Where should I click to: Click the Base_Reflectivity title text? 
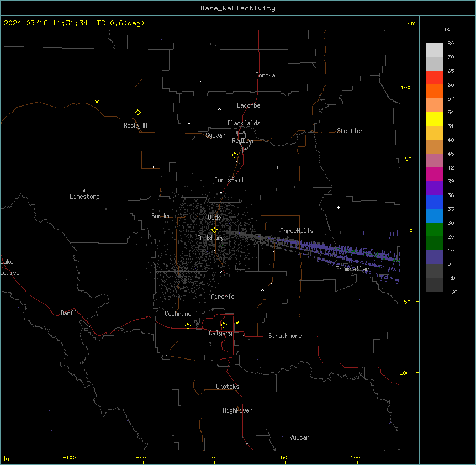tap(238, 8)
